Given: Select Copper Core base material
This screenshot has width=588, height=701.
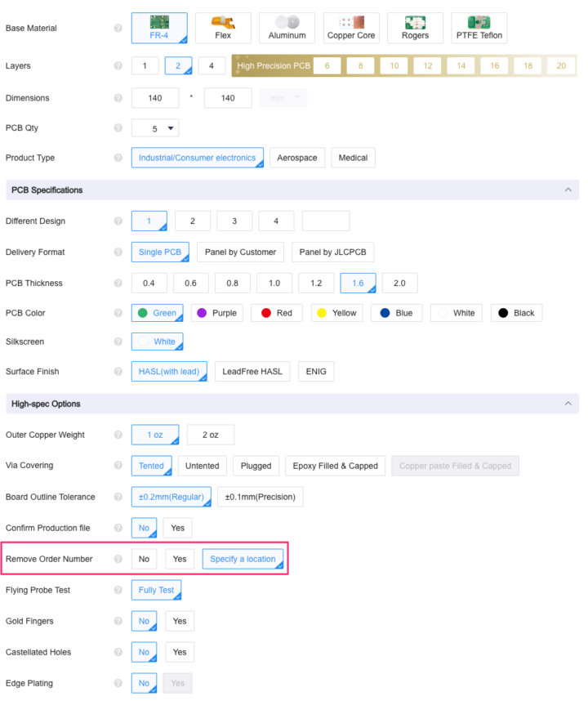Looking at the screenshot, I should [351, 28].
